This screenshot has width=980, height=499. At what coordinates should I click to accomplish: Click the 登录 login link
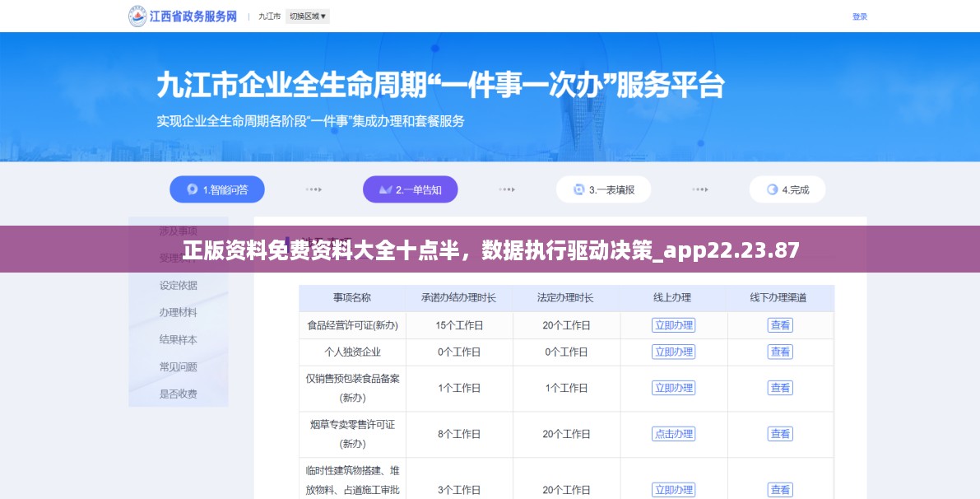pyautogui.click(x=859, y=17)
